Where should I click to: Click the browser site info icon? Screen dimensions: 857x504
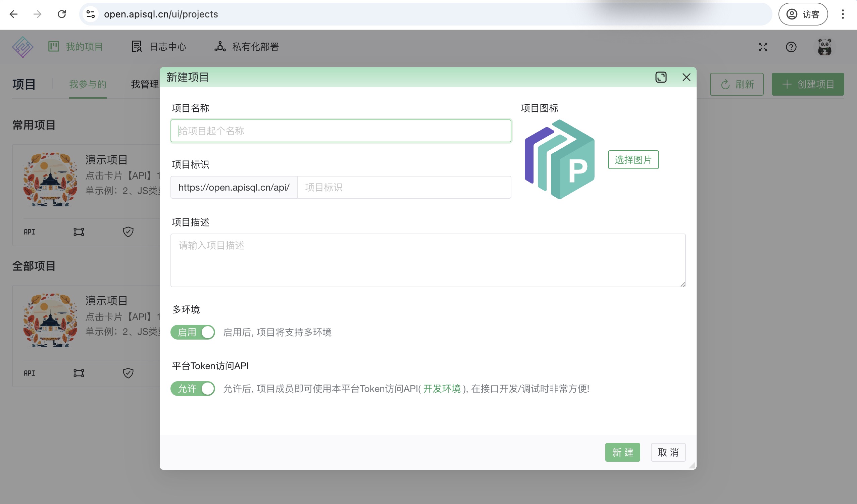pyautogui.click(x=91, y=14)
